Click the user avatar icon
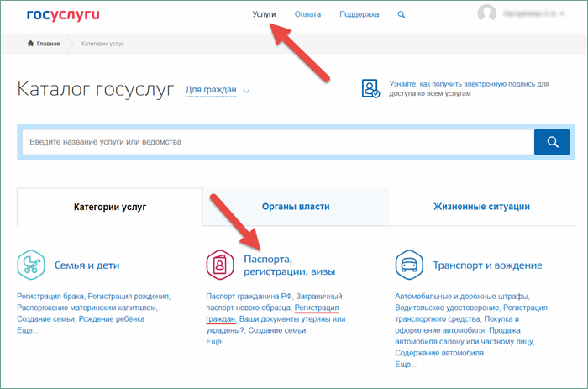Viewport: 588px width, 389px height. click(x=486, y=13)
